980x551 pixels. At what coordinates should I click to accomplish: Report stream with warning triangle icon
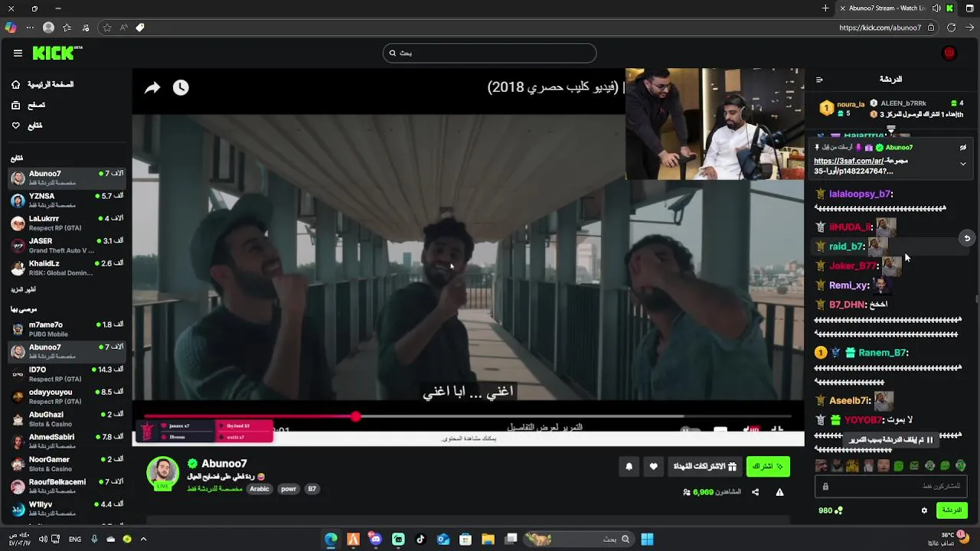coord(779,492)
